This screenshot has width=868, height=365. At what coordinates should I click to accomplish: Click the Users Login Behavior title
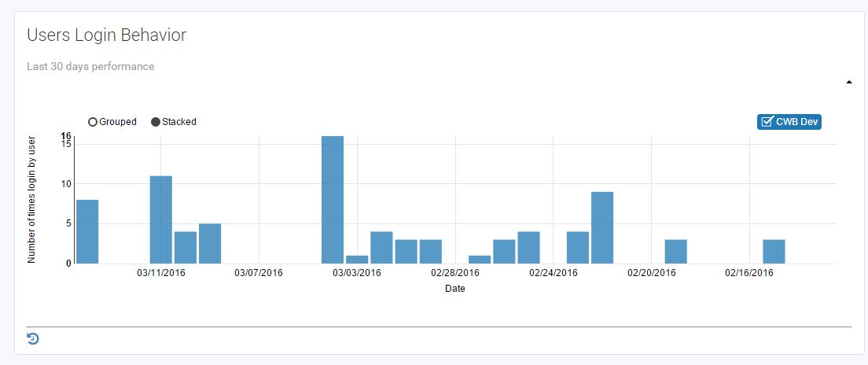(106, 35)
